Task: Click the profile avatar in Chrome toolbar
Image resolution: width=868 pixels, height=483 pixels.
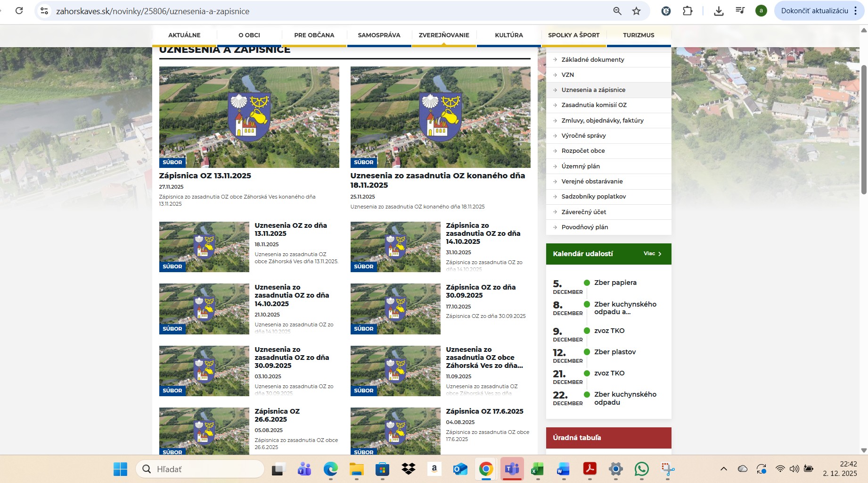Action: pyautogui.click(x=761, y=11)
